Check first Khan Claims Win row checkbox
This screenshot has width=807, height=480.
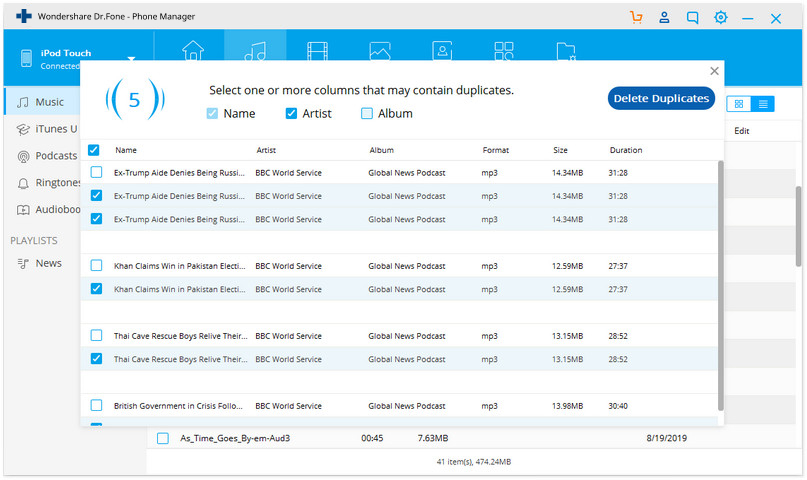tap(96, 265)
